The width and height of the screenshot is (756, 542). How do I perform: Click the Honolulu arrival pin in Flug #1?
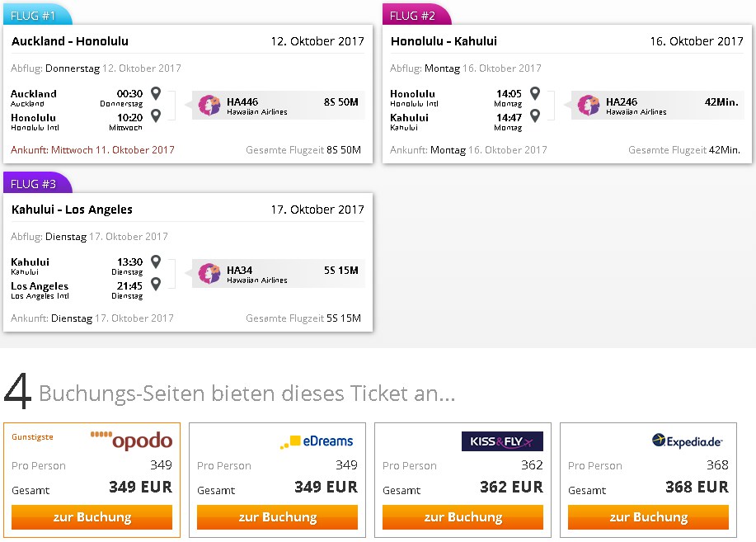[156, 115]
